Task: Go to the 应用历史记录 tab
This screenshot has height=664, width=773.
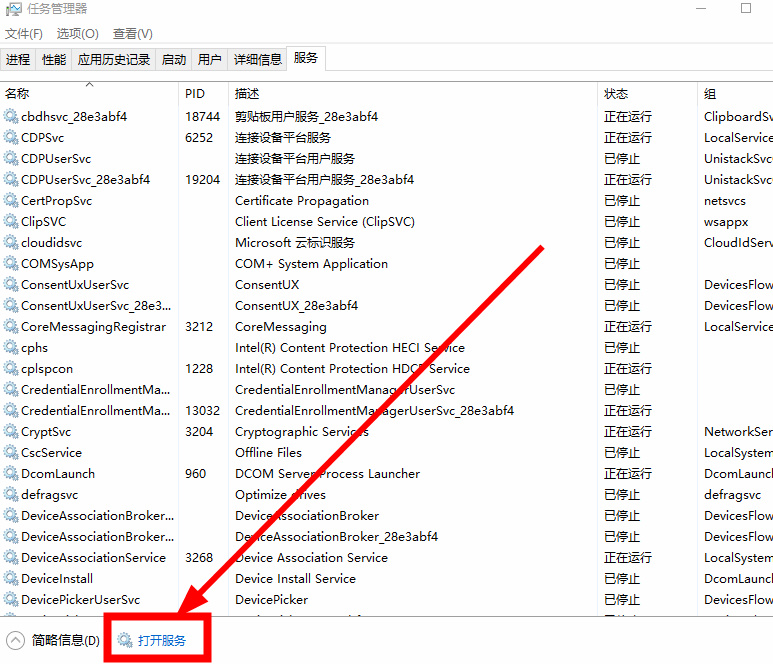Action: 114,60
